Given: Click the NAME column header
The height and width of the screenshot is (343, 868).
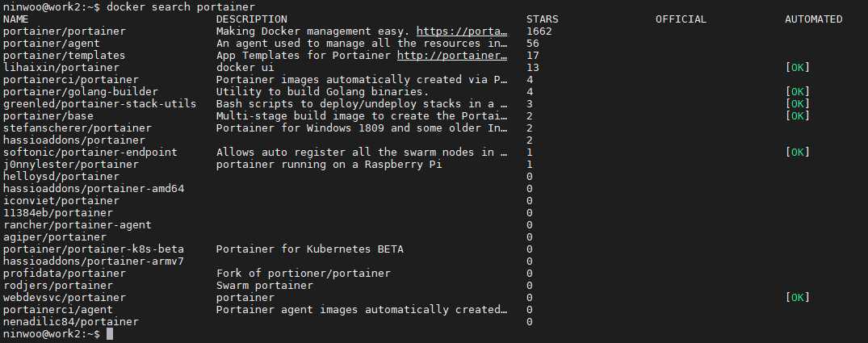Looking at the screenshot, I should pyautogui.click(x=15, y=19).
